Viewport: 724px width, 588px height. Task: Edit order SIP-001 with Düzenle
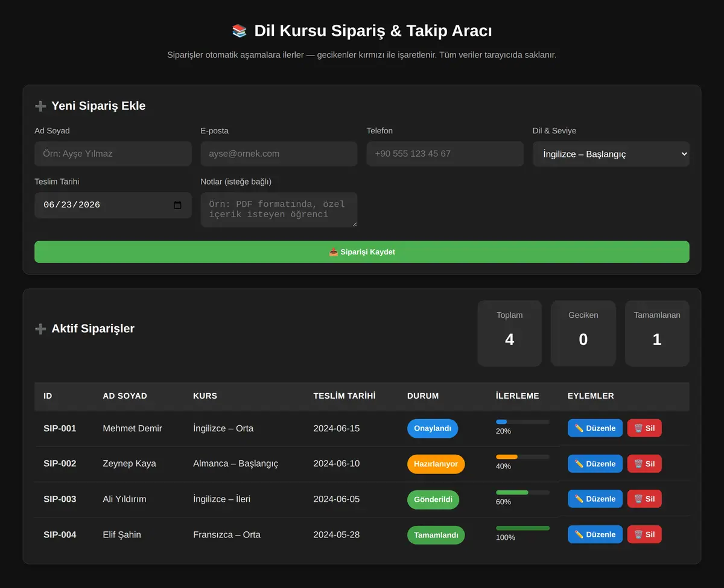pyautogui.click(x=595, y=428)
